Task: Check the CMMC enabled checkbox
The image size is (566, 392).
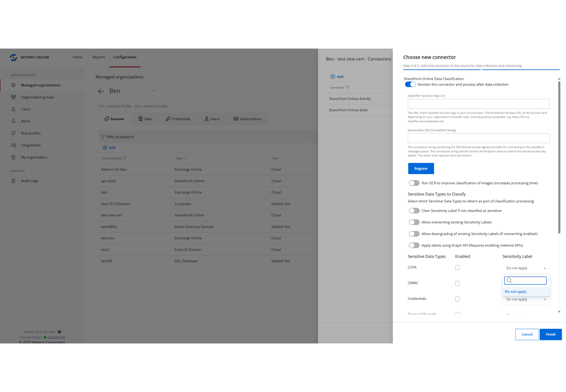Action: tap(457, 283)
